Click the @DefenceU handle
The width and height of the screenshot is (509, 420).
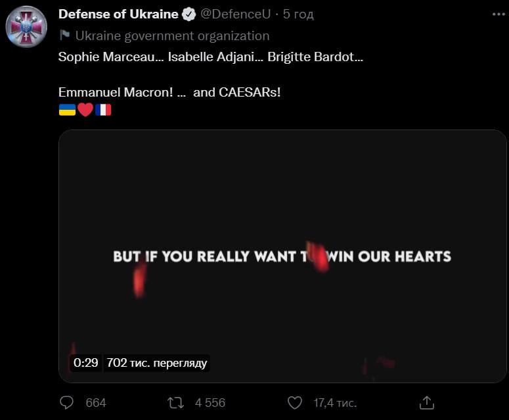point(235,14)
